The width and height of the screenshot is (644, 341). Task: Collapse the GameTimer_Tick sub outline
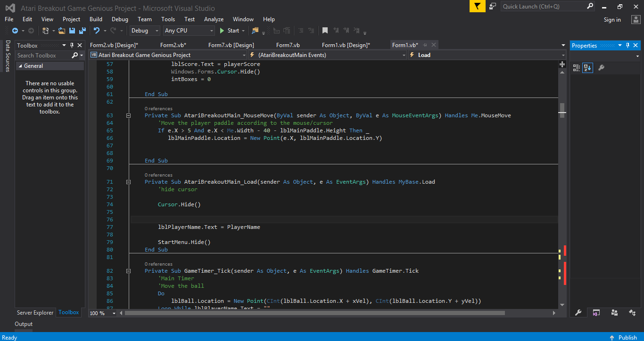point(128,271)
